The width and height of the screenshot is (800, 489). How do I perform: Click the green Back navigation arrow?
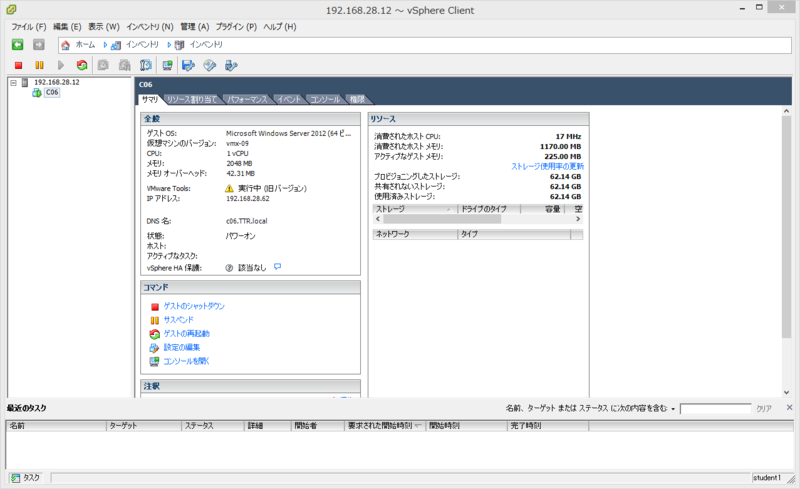[x=17, y=45]
